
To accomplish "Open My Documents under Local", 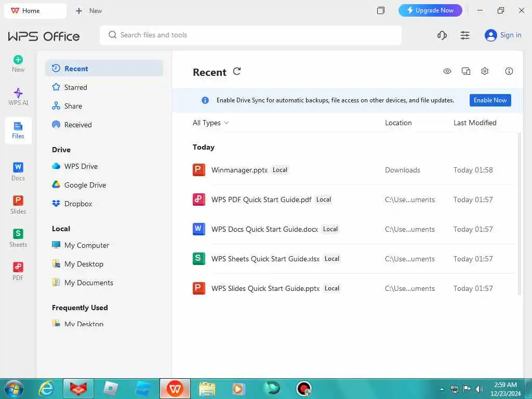I will (104, 283).
